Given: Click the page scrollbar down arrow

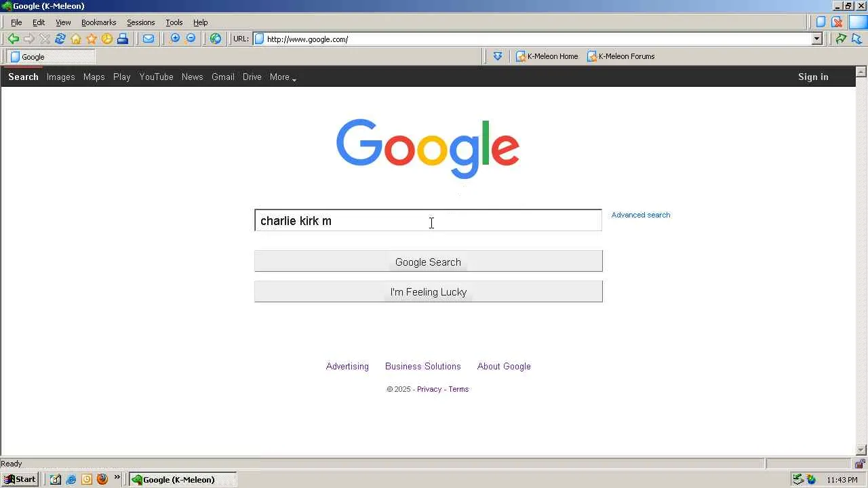Looking at the screenshot, I should (861, 450).
